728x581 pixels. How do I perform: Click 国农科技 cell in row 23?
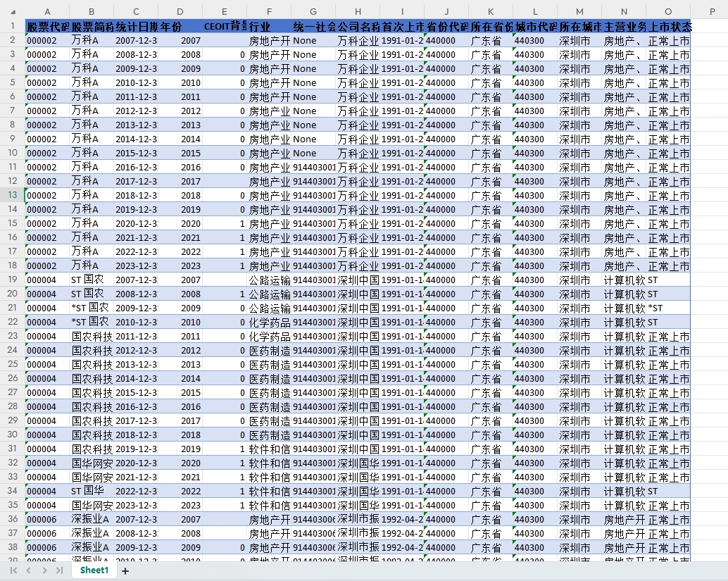[x=92, y=336]
